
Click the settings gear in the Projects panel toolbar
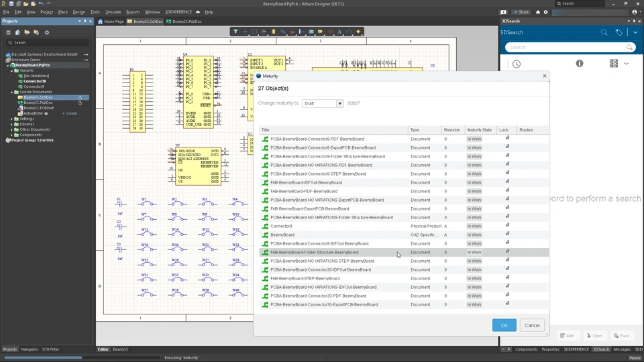(47, 32)
